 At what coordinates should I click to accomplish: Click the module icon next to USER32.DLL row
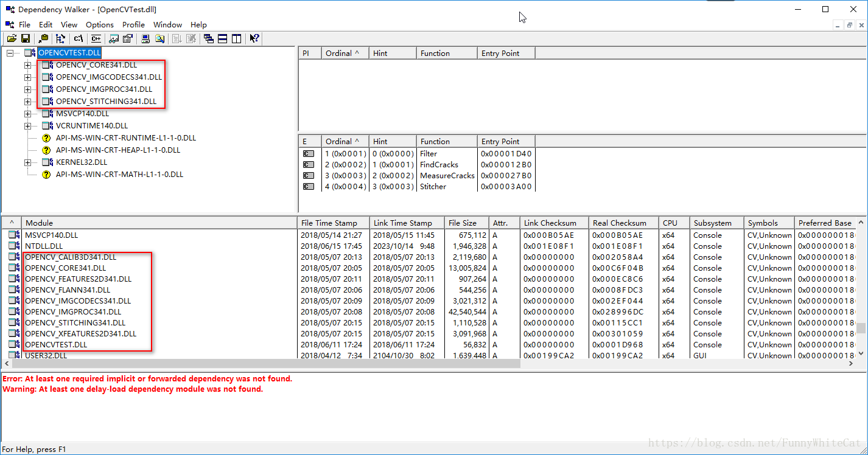[14, 355]
